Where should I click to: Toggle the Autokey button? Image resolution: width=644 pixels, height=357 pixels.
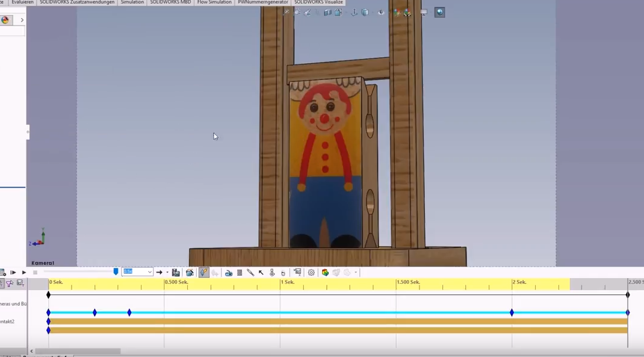pos(203,273)
